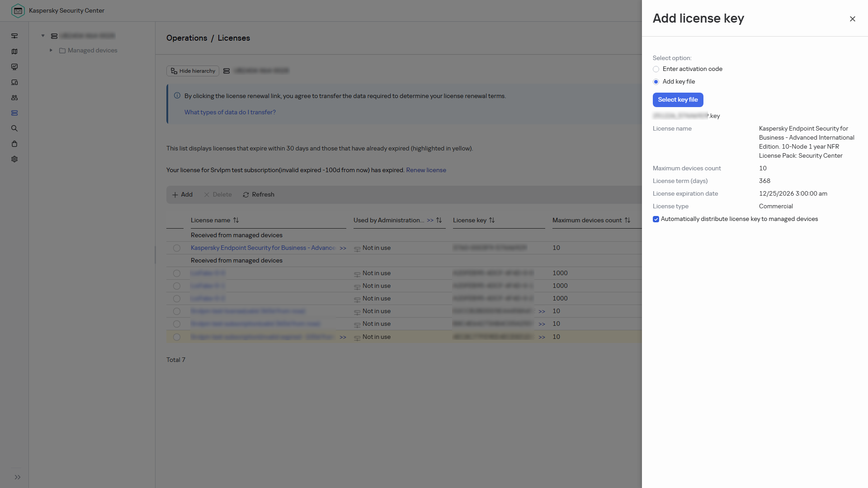Click the Hide hierarchy button
868x488 pixels.
point(193,71)
